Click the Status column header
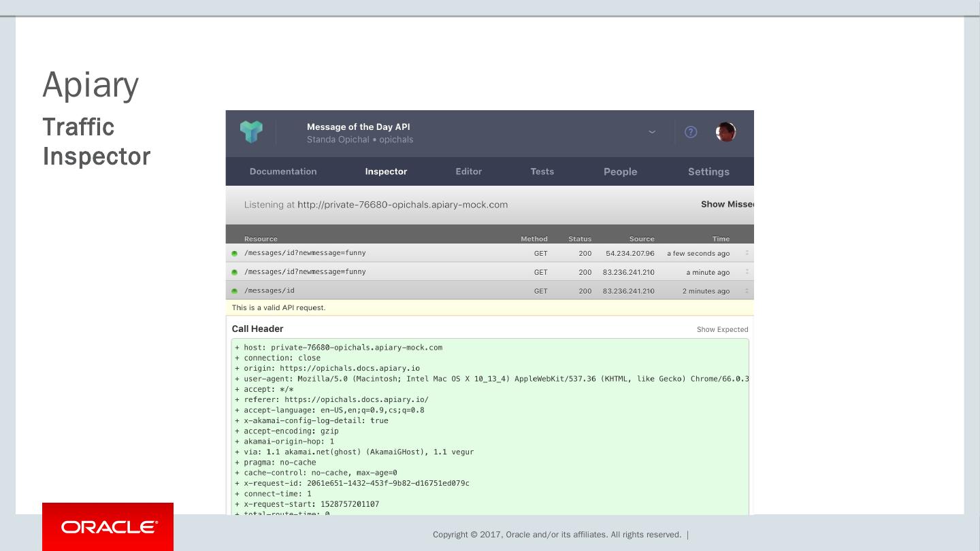This screenshot has height=551, width=980. [x=580, y=239]
